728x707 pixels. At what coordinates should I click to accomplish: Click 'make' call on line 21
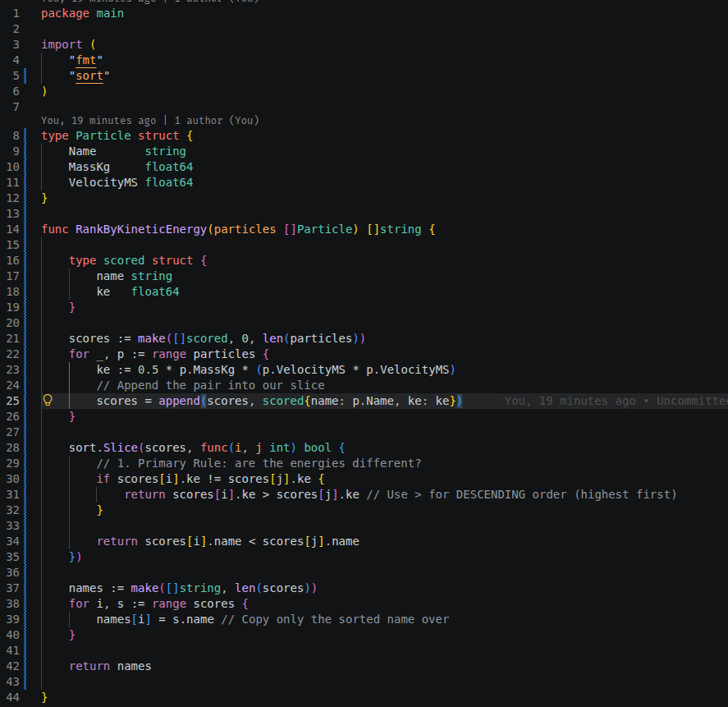pyautogui.click(x=151, y=338)
